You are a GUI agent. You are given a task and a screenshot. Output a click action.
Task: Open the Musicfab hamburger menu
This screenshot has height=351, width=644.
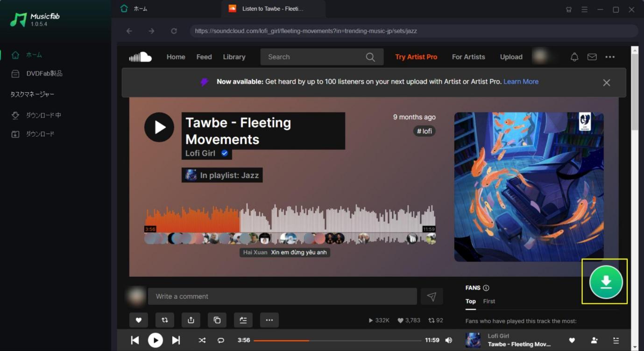(585, 9)
